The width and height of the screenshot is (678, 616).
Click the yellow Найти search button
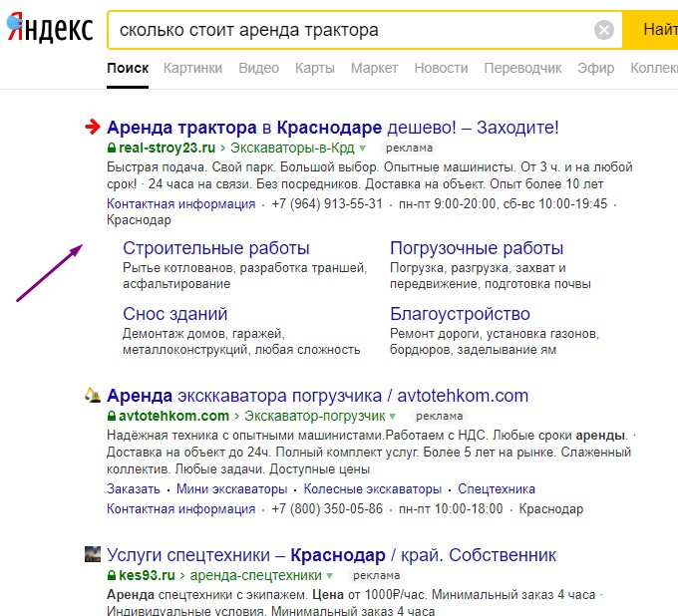pyautogui.click(x=650, y=30)
